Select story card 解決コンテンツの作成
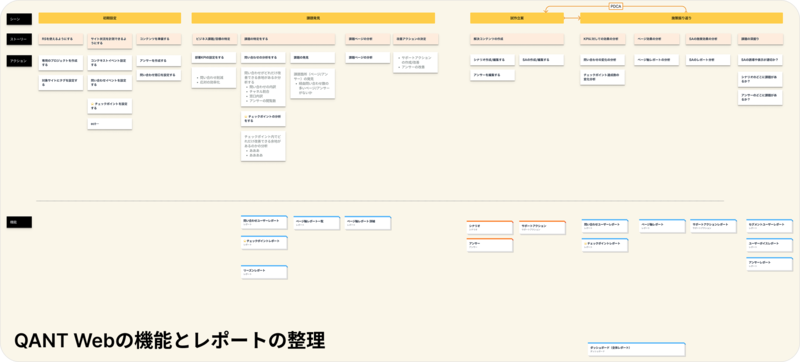Screen dimensions: 800x362 click(x=517, y=39)
